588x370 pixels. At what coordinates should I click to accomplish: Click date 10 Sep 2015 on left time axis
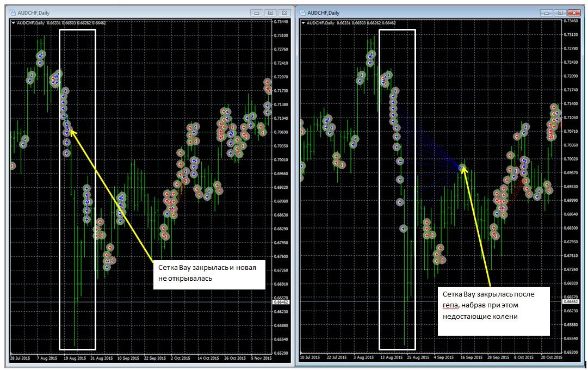(x=128, y=358)
